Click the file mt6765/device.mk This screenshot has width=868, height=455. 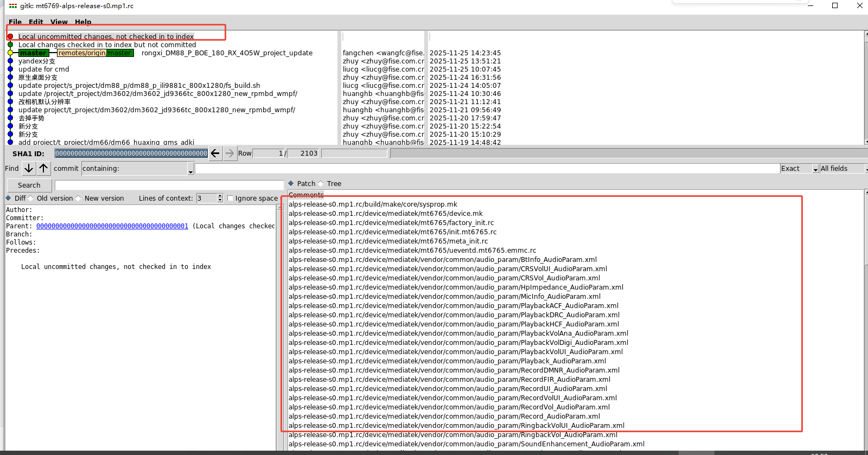click(x=385, y=214)
